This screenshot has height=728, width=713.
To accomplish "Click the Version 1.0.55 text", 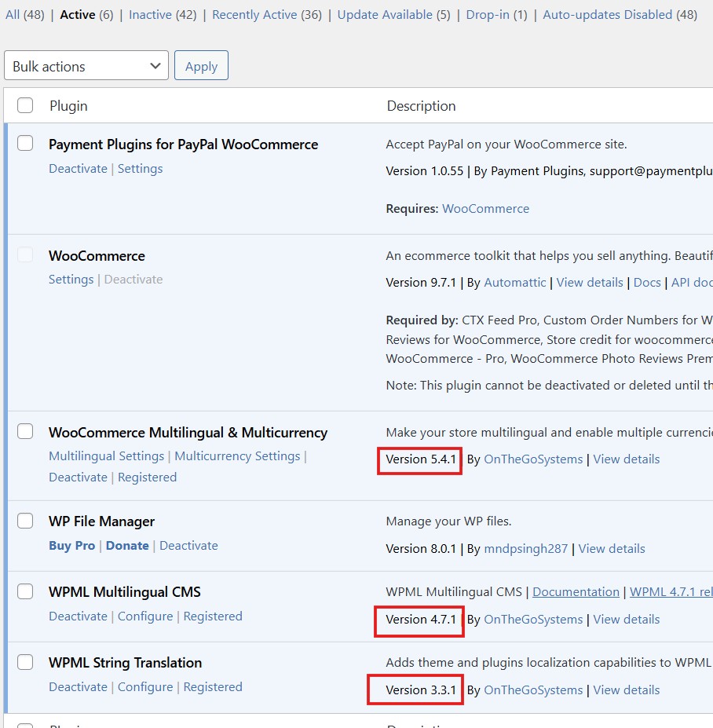I will 424,171.
